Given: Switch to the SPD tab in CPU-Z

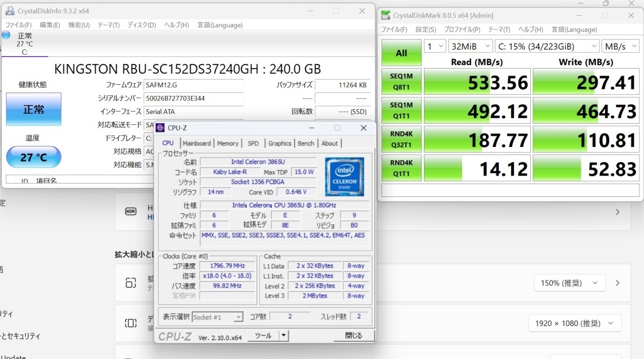Looking at the screenshot, I should tap(253, 143).
